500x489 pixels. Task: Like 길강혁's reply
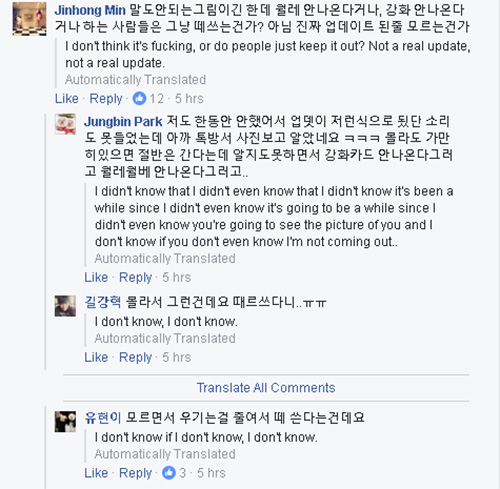96,357
